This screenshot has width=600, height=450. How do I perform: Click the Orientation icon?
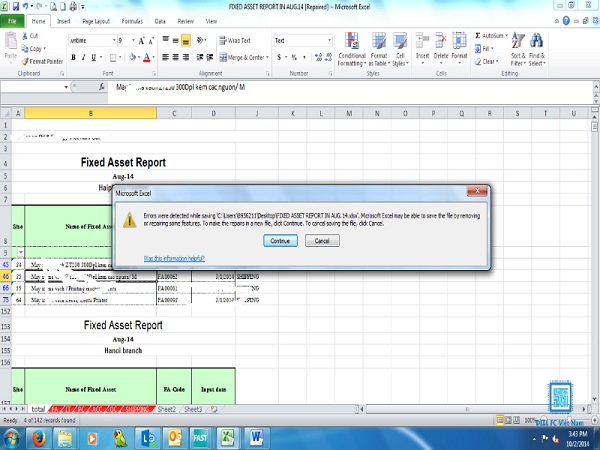pyautogui.click(x=201, y=40)
